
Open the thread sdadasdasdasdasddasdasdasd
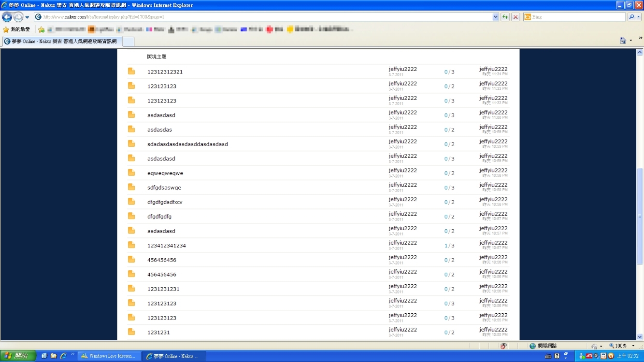[187, 144]
